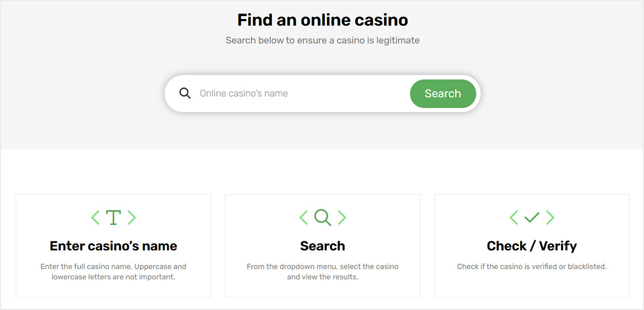Click the left angle bracket beside the T icon

coord(96,218)
